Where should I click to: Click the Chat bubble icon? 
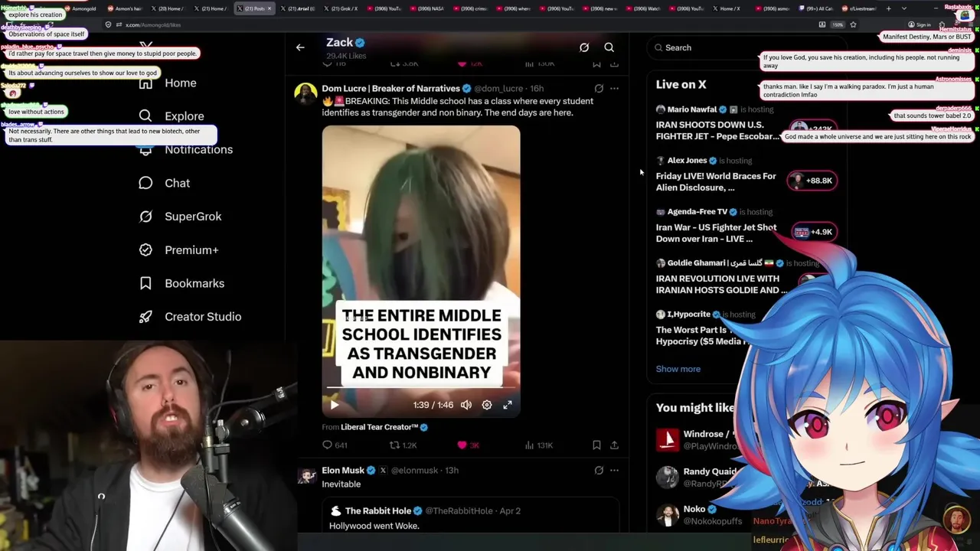(145, 183)
